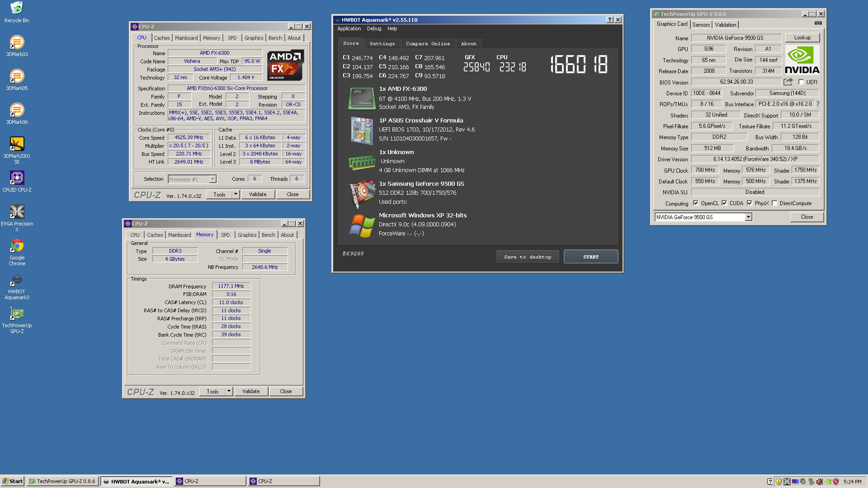
Task: Toggle the DirectCompute checkbox
Action: (774, 203)
